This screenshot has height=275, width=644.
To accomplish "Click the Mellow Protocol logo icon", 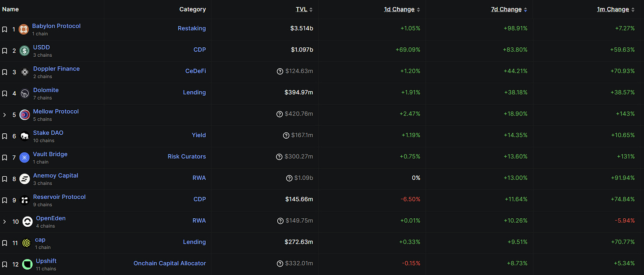I will click(x=25, y=115).
